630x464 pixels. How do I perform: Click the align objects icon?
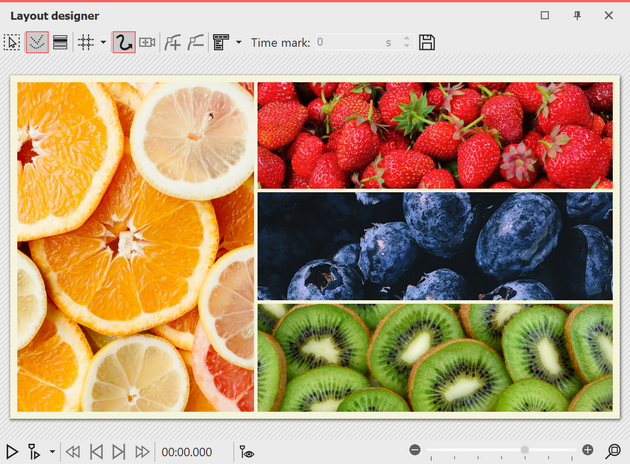[x=221, y=42]
